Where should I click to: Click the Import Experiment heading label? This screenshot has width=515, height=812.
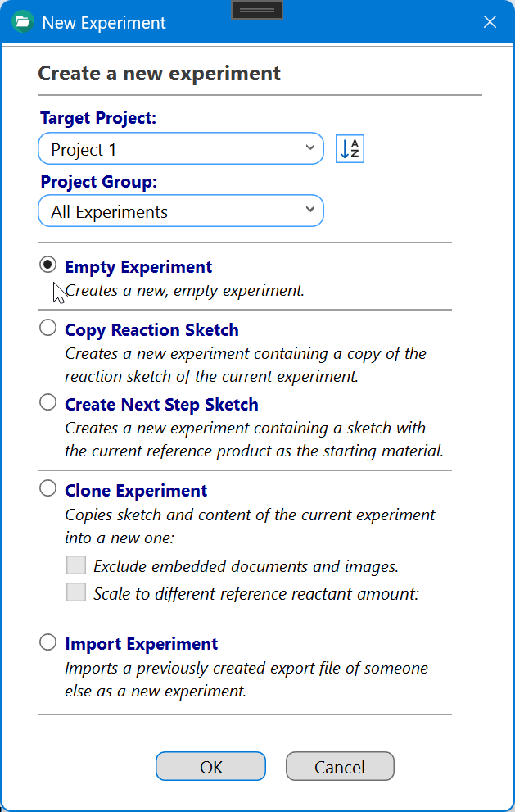click(142, 644)
